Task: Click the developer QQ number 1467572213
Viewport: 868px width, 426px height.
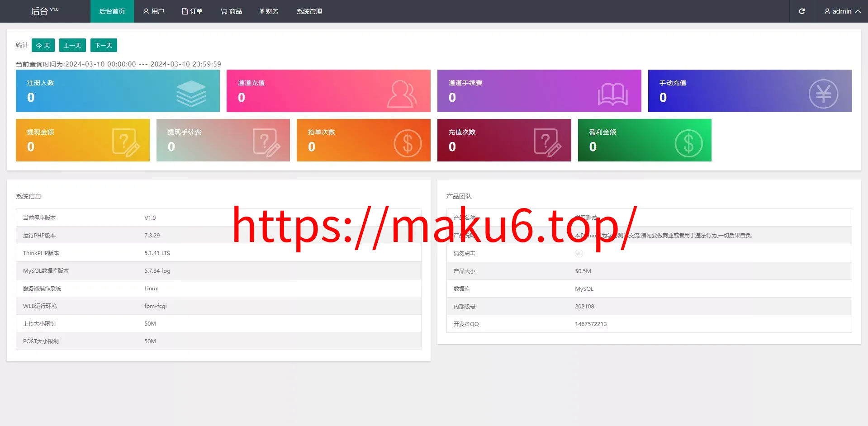Action: point(591,324)
